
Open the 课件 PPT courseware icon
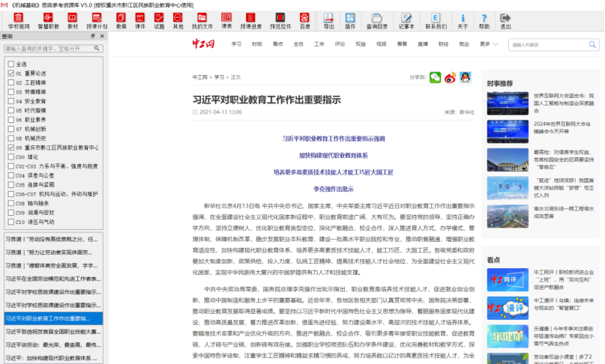tap(140, 21)
